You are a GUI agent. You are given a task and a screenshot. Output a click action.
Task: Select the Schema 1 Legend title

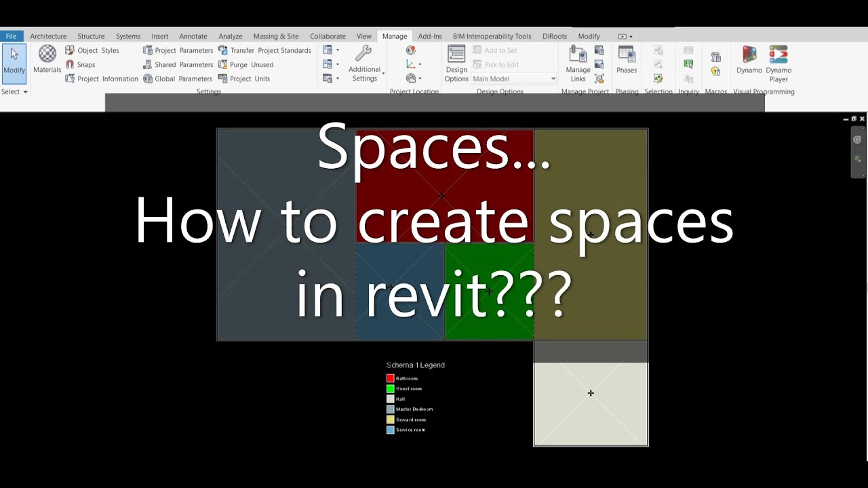pyautogui.click(x=416, y=365)
